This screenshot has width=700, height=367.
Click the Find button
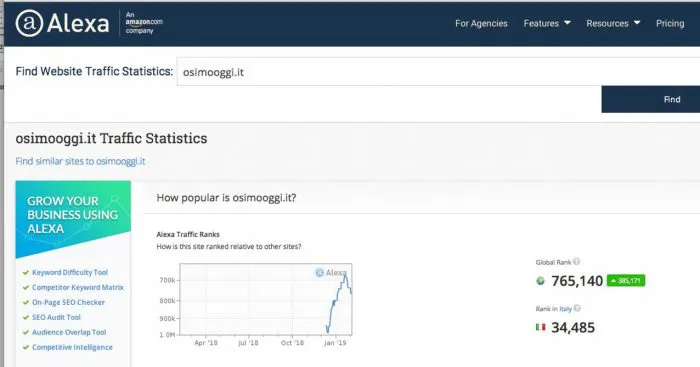(x=650, y=99)
